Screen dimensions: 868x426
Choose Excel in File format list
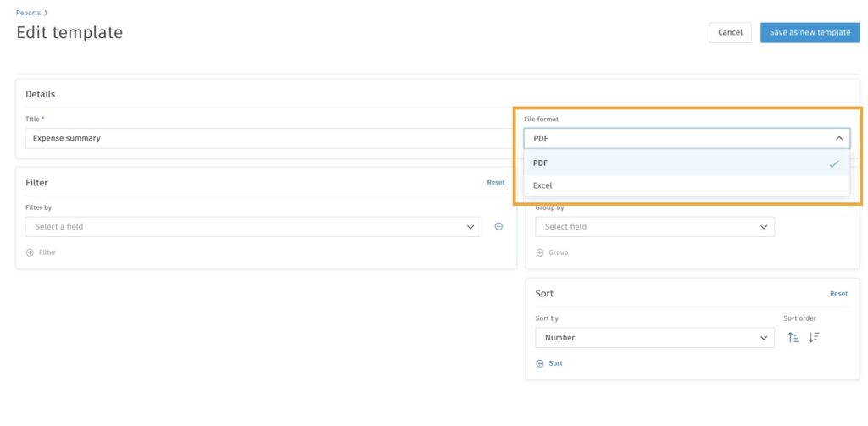pyautogui.click(x=687, y=185)
